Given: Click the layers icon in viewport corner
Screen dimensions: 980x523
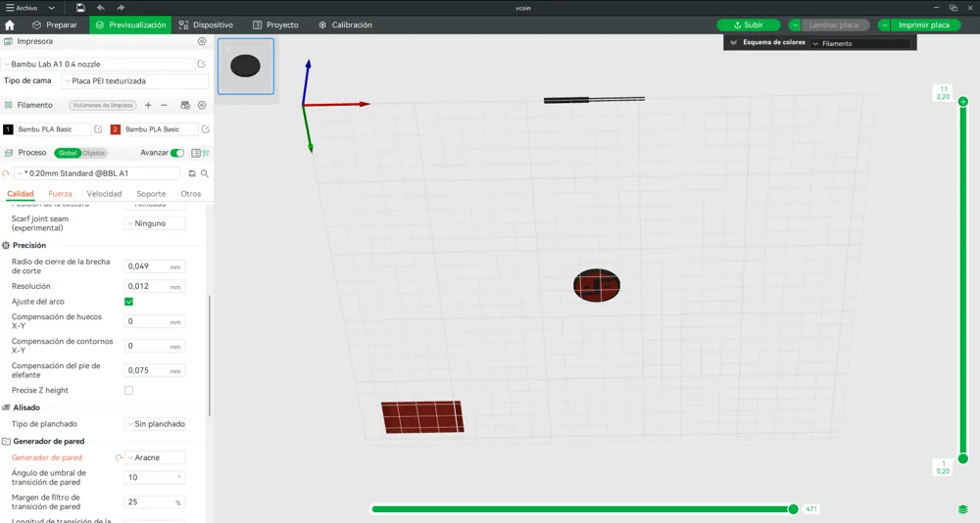Looking at the screenshot, I should [x=962, y=509].
